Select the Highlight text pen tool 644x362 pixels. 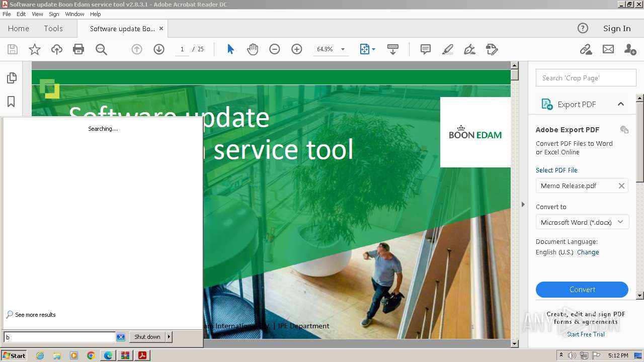(x=448, y=49)
